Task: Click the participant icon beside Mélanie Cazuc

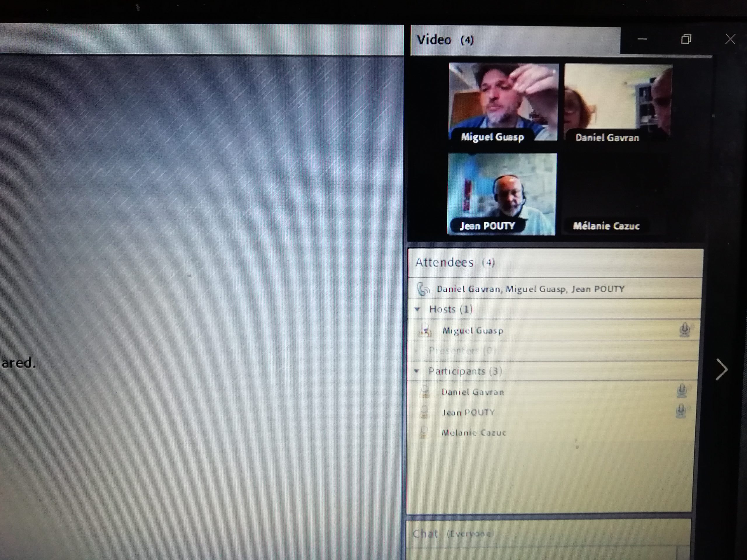Action: (424, 433)
